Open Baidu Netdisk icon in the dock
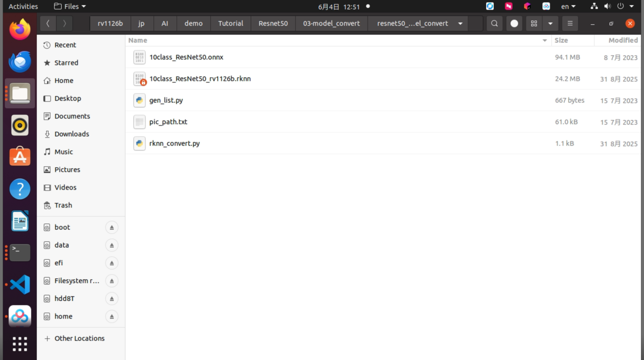This screenshot has height=360, width=644. [x=20, y=316]
